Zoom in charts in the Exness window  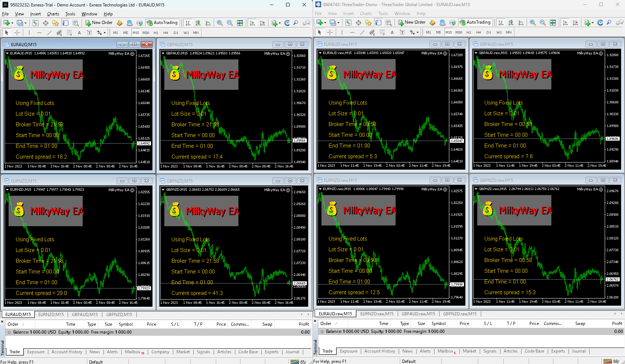point(220,23)
